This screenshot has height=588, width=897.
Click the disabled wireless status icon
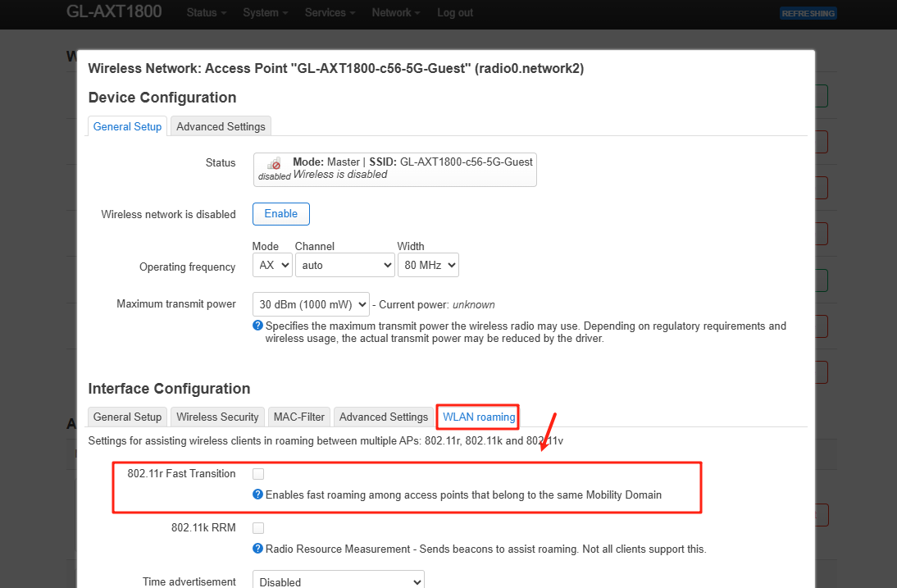tap(275, 165)
